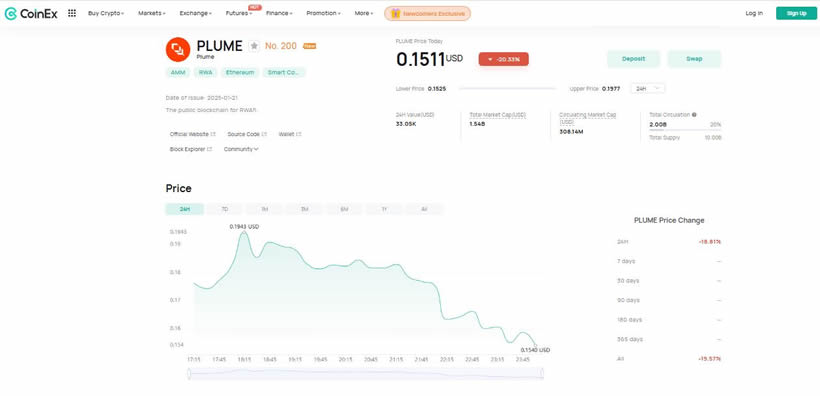Click the RWA tag
Viewport: 820px width, 396px height.
[206, 72]
